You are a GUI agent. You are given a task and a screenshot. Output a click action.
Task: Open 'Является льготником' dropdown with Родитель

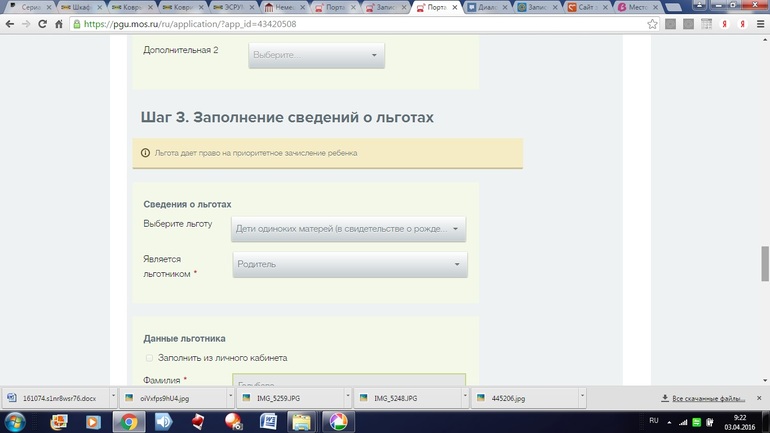click(x=350, y=264)
